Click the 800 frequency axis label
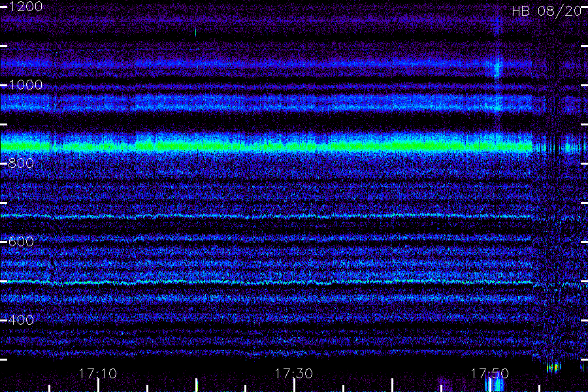 [21, 163]
